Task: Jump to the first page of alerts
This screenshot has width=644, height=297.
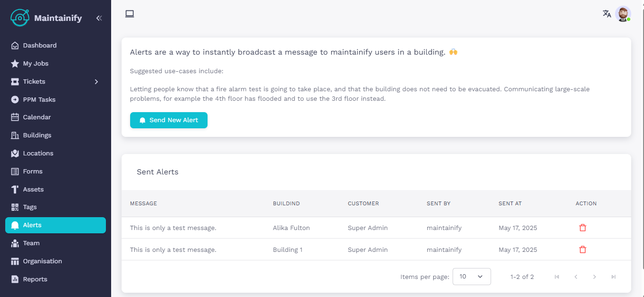Action: [x=557, y=277]
